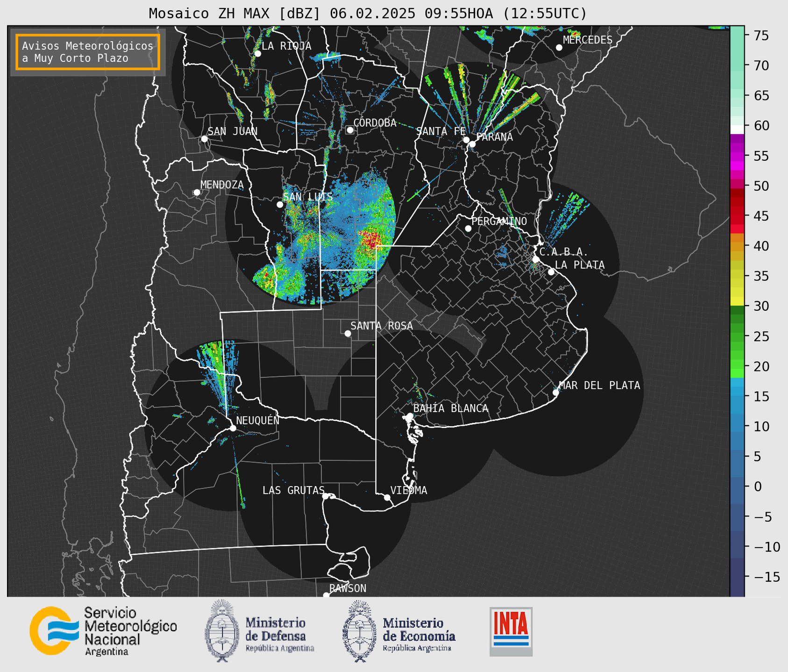Click the La Rioja city marker
This screenshot has width=788, height=672.
(x=257, y=54)
